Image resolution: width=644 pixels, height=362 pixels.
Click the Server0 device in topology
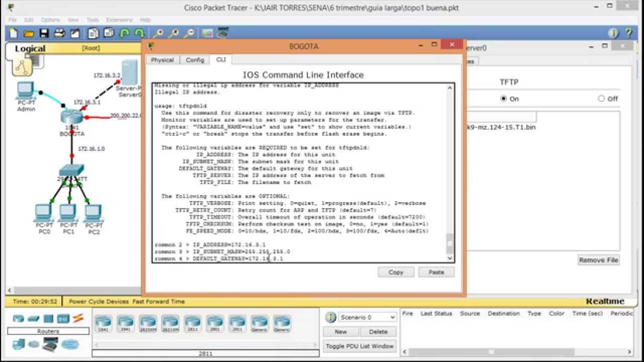(x=130, y=73)
